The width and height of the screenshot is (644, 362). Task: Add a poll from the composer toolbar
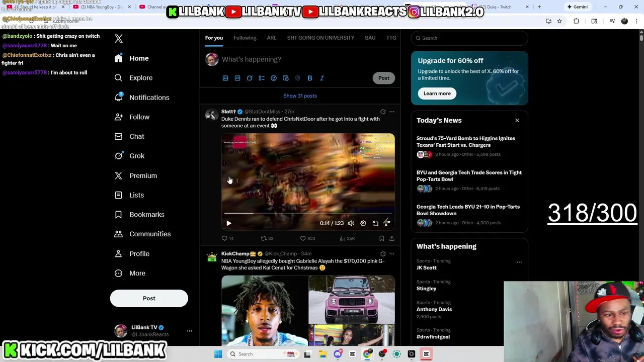(262, 78)
